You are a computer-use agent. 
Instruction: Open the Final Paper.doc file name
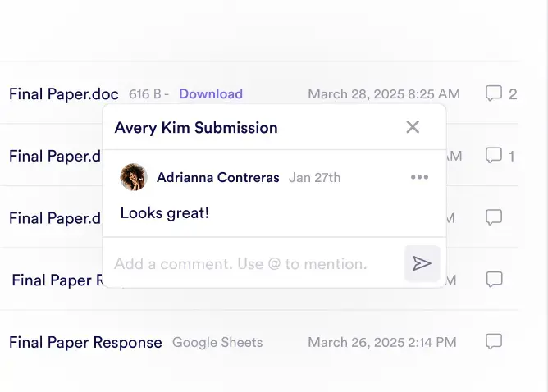(x=64, y=93)
